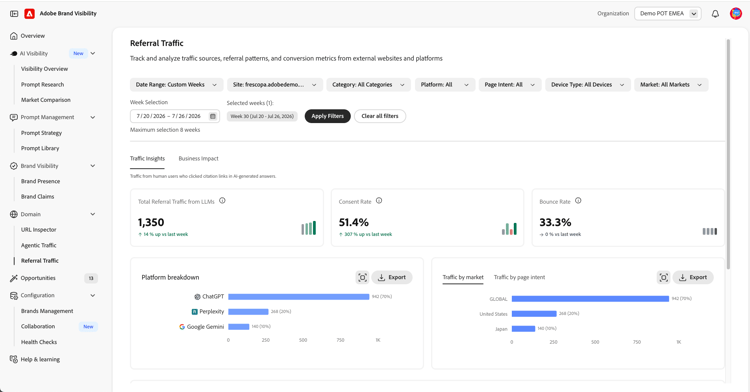Export the Platform breakdown chart
This screenshot has width=750, height=392.
point(392,277)
